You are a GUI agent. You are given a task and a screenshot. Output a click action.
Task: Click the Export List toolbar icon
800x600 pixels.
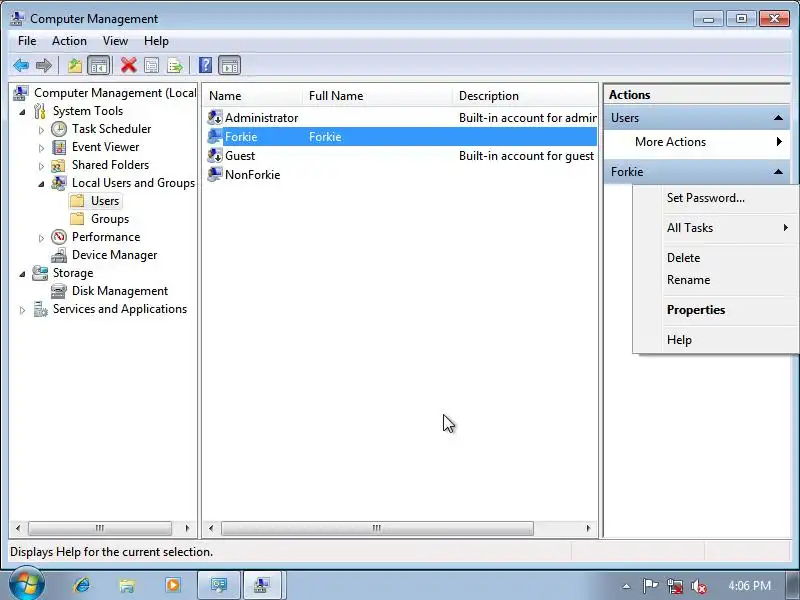(174, 65)
